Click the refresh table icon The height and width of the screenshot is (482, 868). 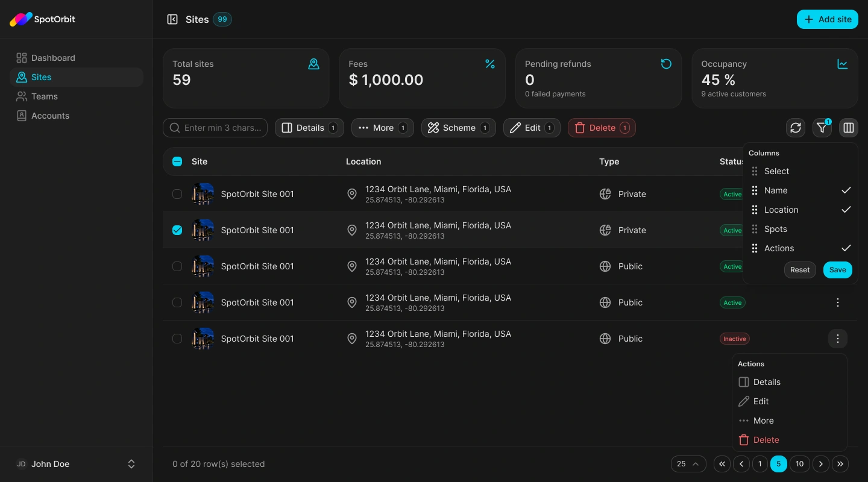click(x=796, y=128)
